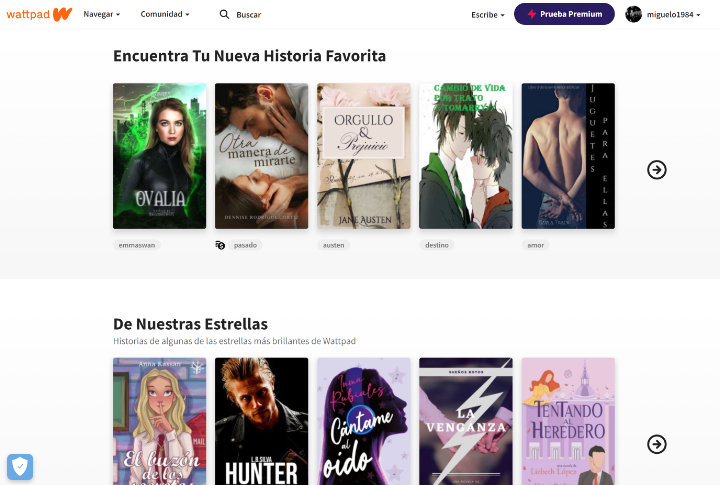Click heading De Nuestras Estrellas
Viewport: 720px width, 485px height.
190,324
